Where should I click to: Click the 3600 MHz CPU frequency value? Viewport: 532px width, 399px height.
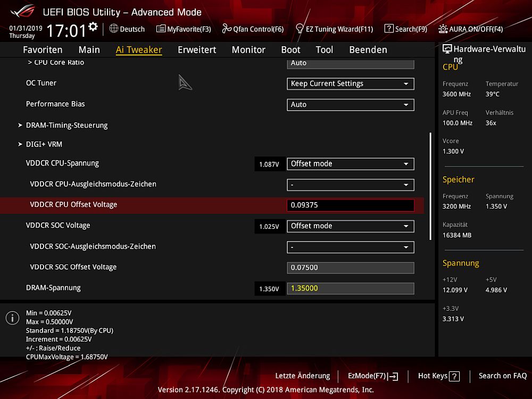(456, 94)
